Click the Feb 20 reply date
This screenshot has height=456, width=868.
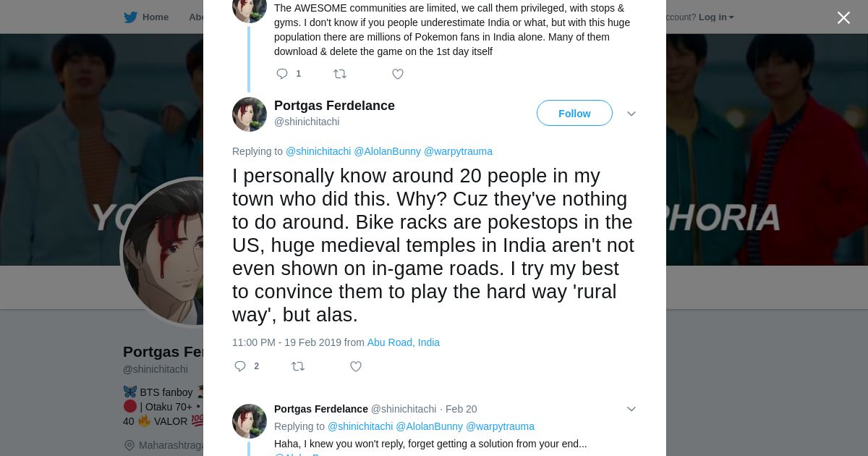click(x=461, y=409)
